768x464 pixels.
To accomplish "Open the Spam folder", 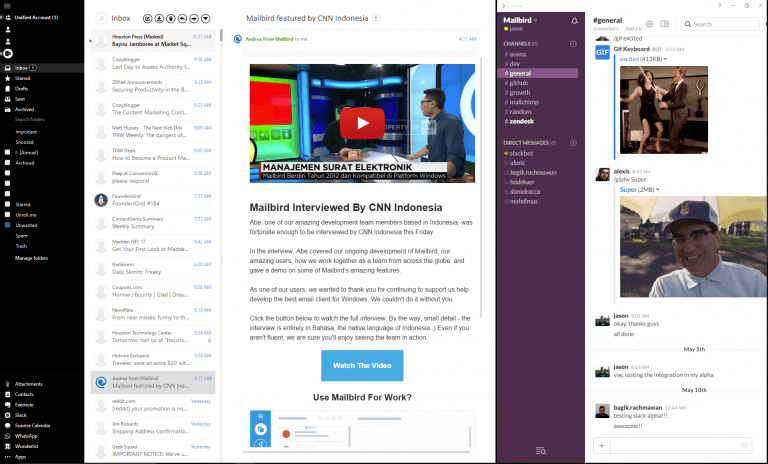I will [x=21, y=236].
